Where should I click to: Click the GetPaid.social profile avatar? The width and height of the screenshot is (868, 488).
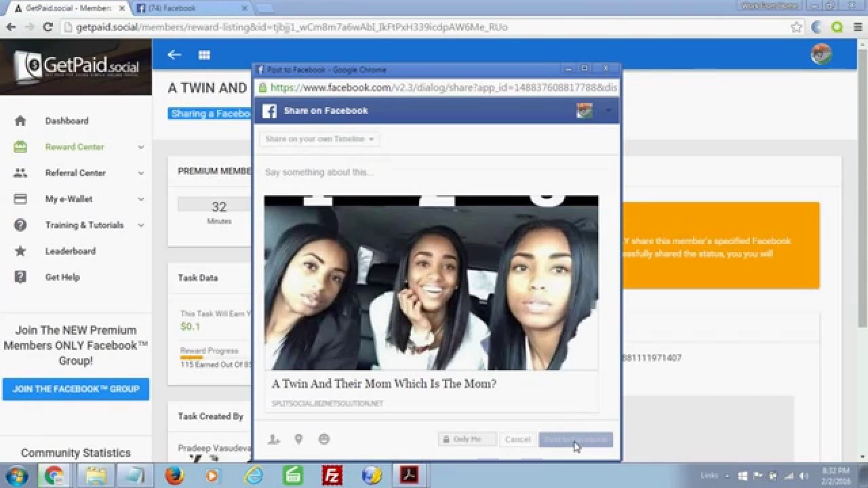pos(821,54)
